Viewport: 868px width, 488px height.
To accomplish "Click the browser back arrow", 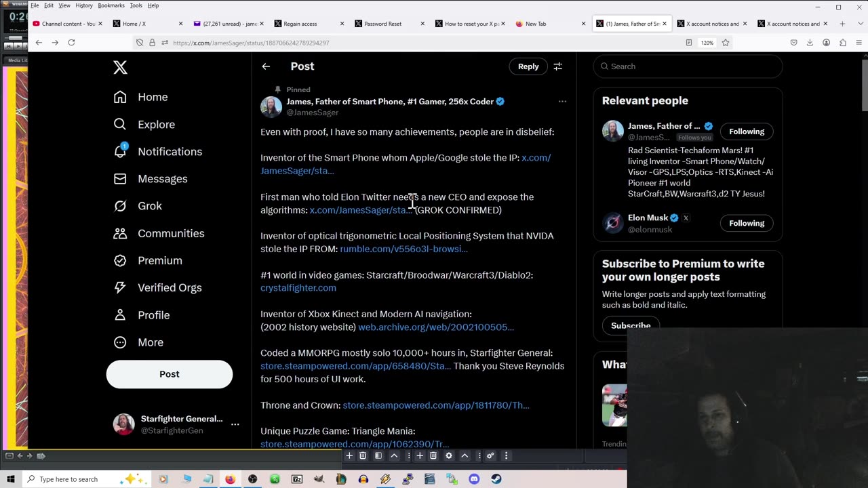I will [39, 42].
